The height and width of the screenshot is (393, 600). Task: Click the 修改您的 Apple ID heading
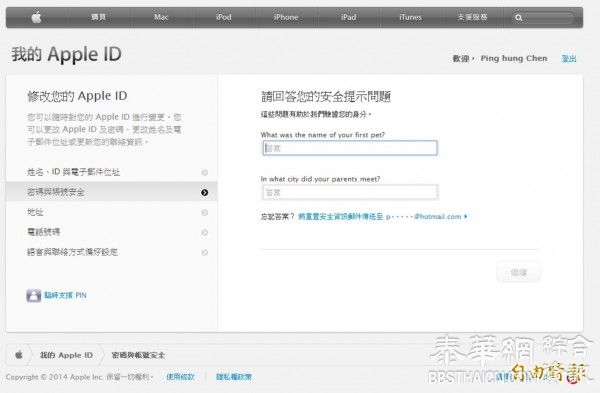pyautogui.click(x=77, y=96)
